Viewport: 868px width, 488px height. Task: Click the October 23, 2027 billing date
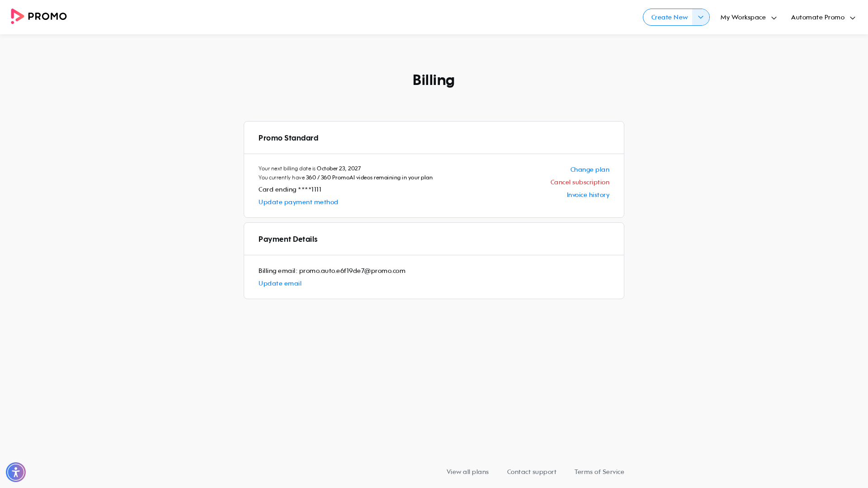pos(339,169)
